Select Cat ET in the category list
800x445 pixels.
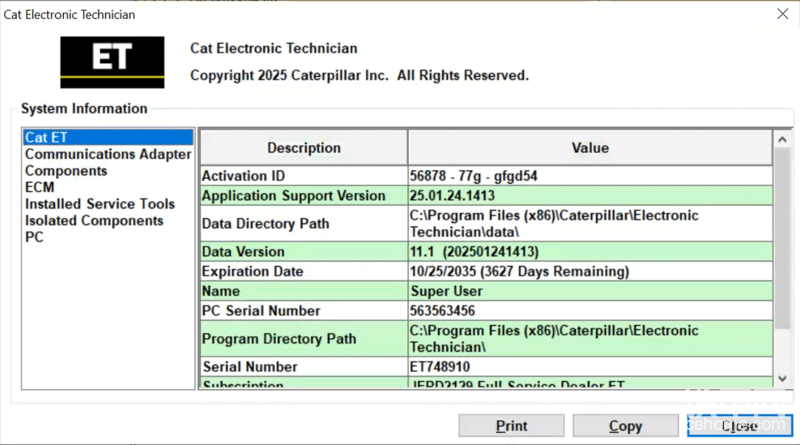[46, 138]
